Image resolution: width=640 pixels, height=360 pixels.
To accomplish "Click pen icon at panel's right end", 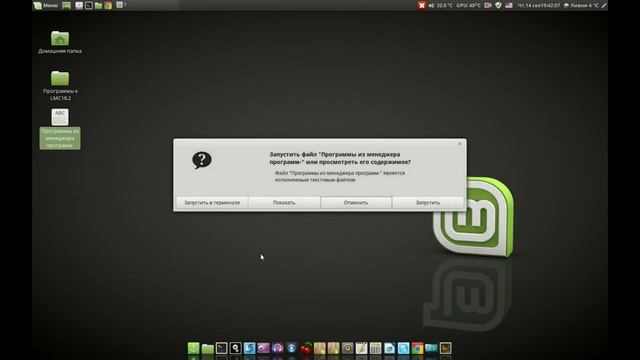I will tap(604, 5).
